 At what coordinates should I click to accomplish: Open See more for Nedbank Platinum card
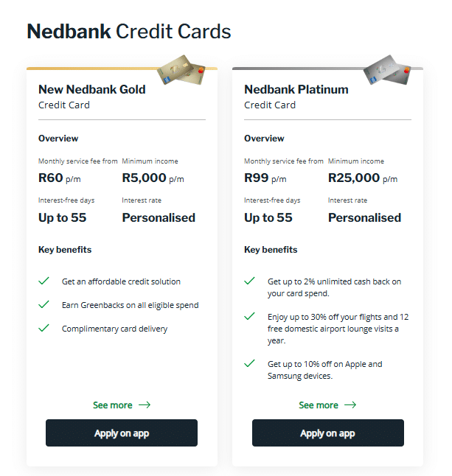319,405
